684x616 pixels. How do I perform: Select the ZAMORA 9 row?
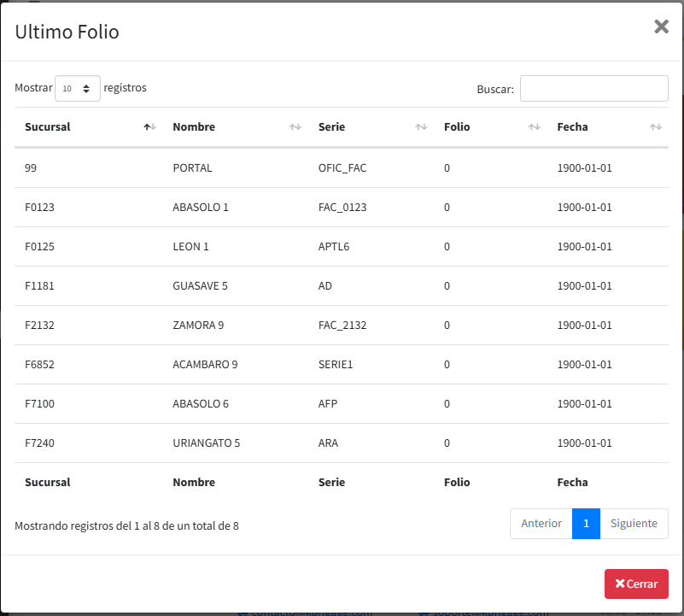pyautogui.click(x=200, y=326)
